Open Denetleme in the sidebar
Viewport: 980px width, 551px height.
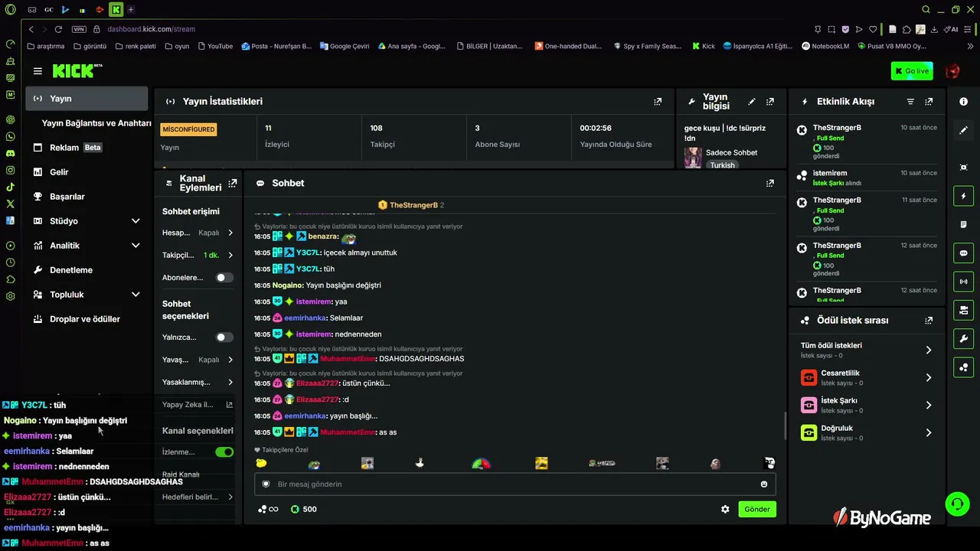(x=87, y=270)
